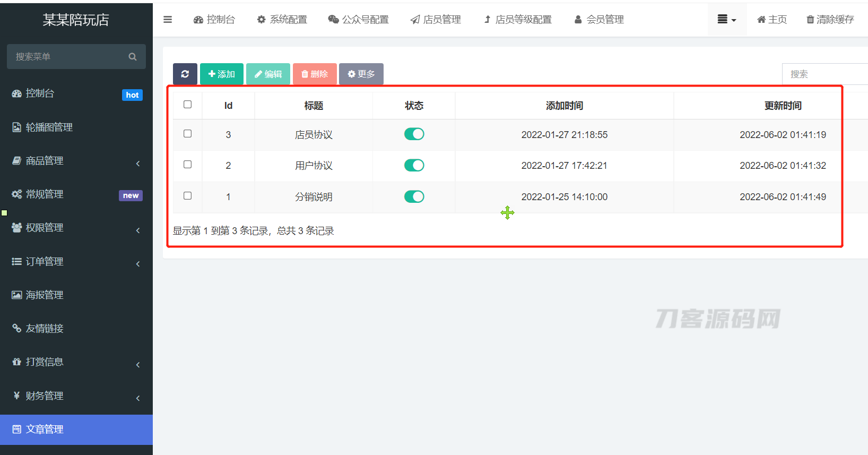Click the refresh icon button in toolbar
Image resolution: width=868 pixels, height=455 pixels.
(185, 74)
